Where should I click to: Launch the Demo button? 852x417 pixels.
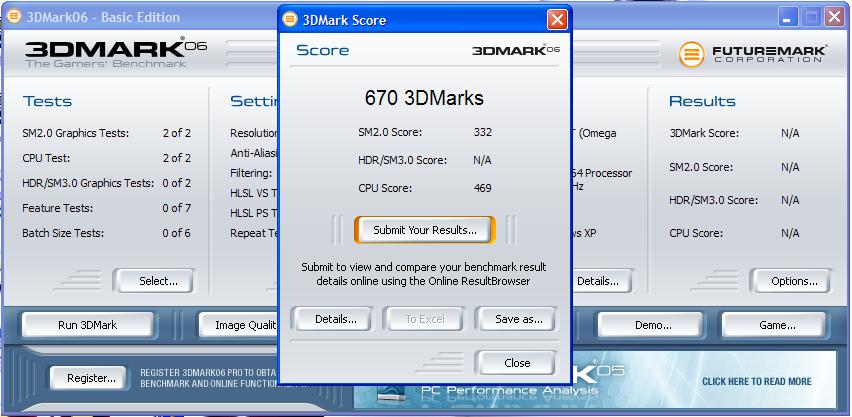pos(653,325)
